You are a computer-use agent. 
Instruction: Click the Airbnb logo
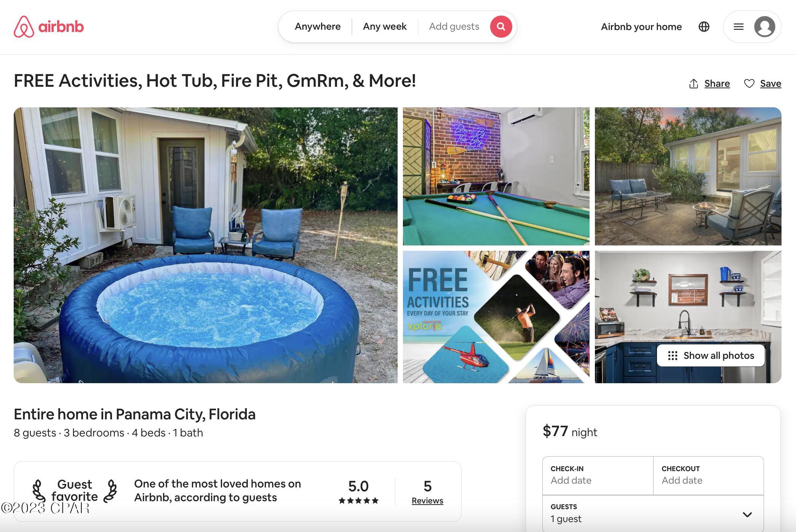pos(49,27)
